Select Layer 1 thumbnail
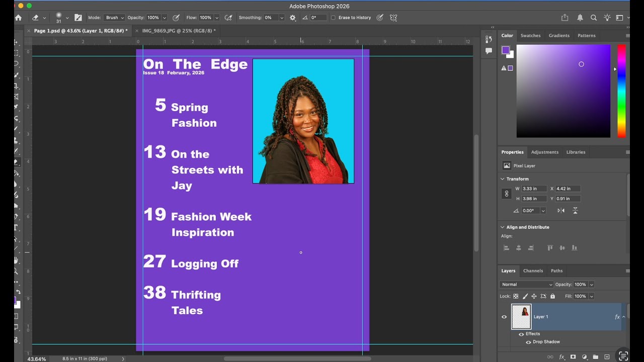Viewport: 644px width, 362px height. click(521, 317)
